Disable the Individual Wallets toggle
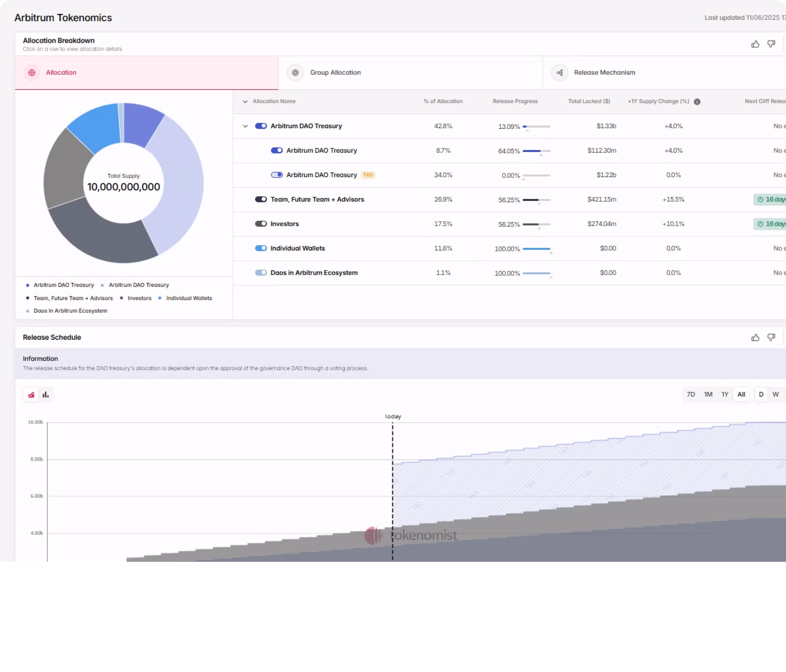Screen dimensions: 786x672 261,248
